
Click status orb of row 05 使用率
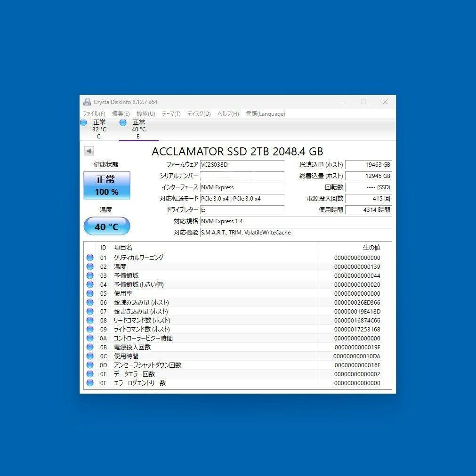(x=90, y=293)
